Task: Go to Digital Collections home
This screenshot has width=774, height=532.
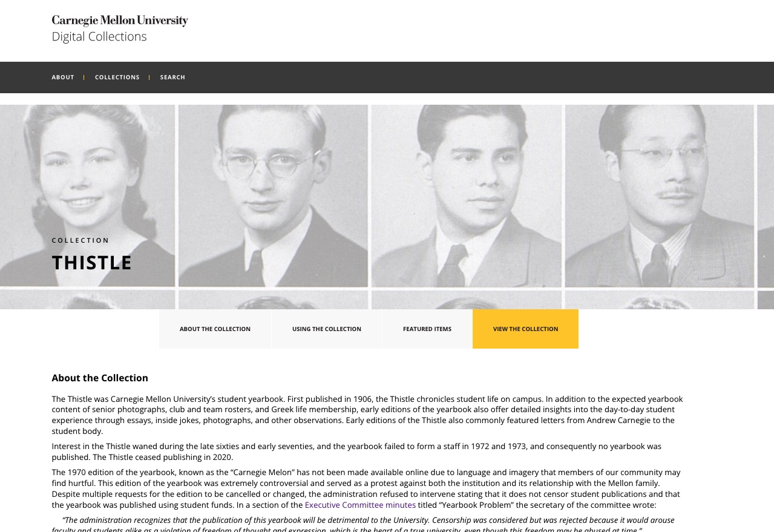Action: 99,36
